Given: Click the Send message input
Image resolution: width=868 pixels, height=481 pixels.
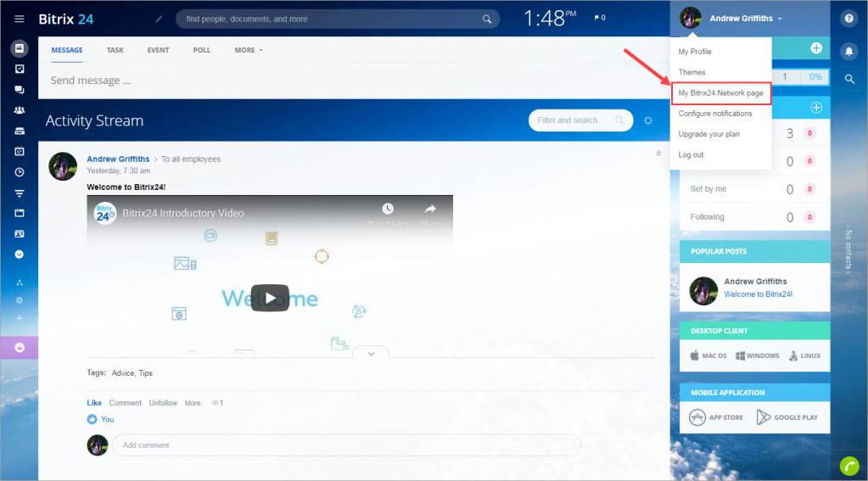Looking at the screenshot, I should (x=355, y=81).
